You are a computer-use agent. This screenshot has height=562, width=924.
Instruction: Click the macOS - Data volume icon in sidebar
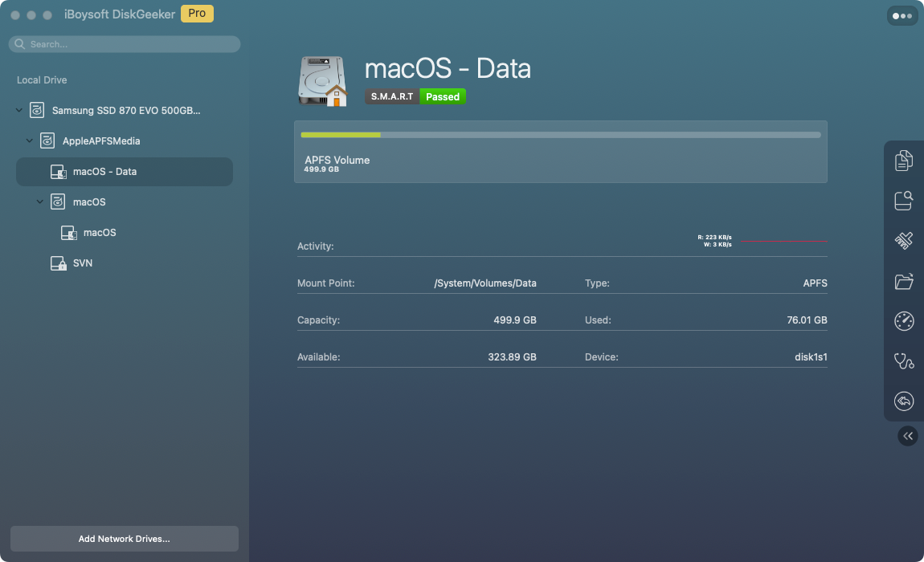point(58,172)
